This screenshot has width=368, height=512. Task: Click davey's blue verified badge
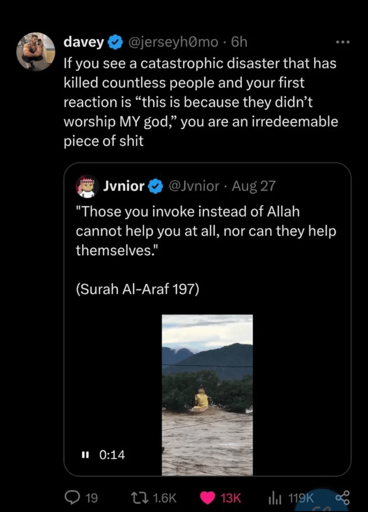pos(116,42)
